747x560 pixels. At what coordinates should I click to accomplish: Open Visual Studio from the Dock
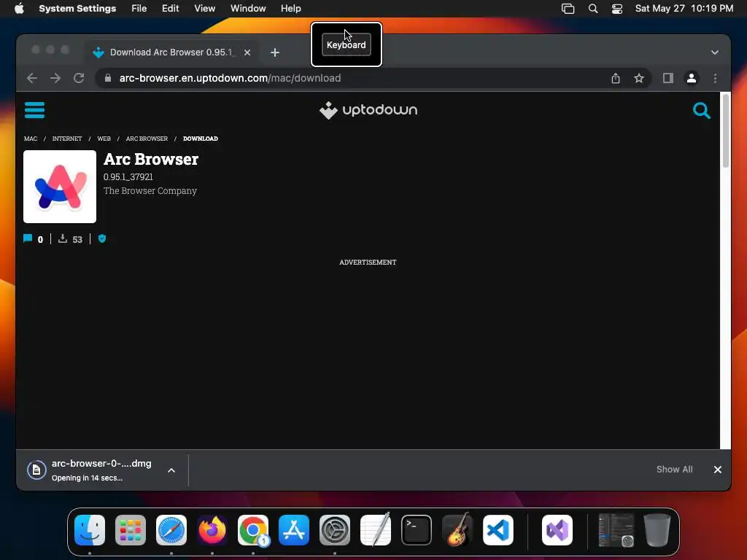[557, 530]
